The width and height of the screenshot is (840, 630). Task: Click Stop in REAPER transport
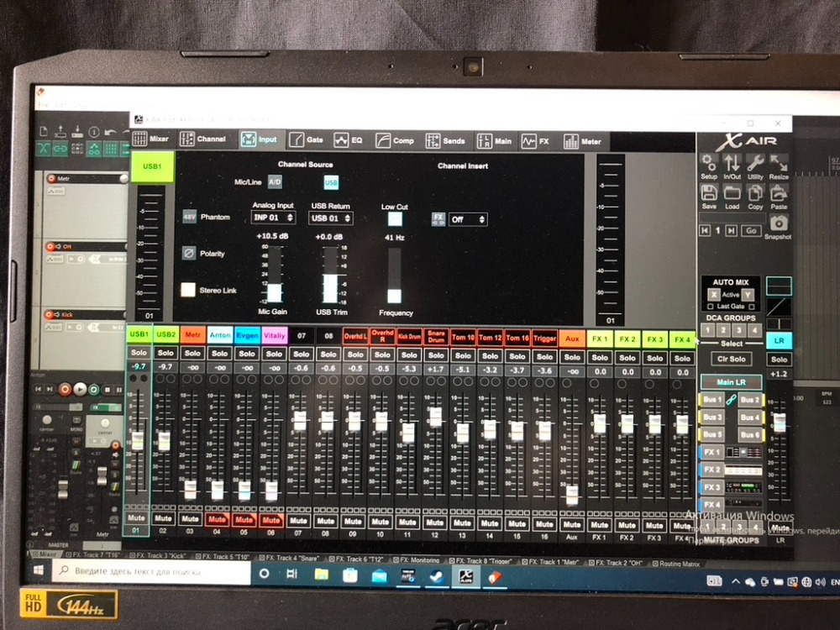point(108,390)
